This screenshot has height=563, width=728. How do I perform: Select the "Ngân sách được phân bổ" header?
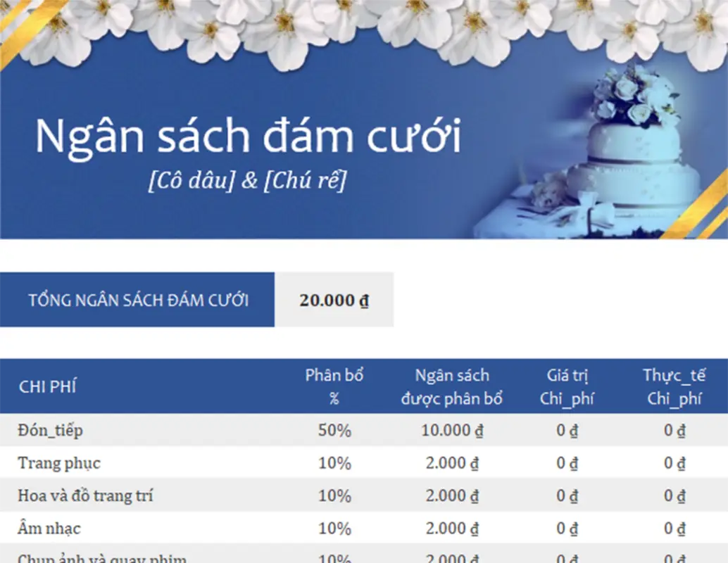(x=452, y=386)
